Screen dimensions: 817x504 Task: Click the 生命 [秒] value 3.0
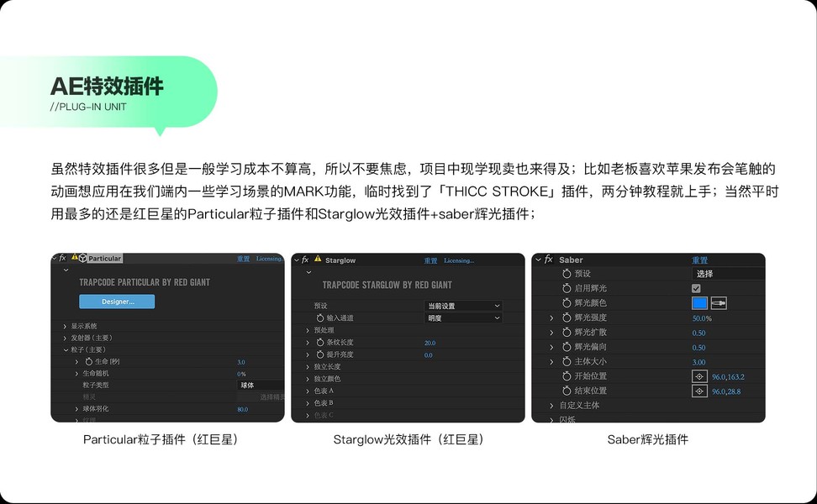241,362
